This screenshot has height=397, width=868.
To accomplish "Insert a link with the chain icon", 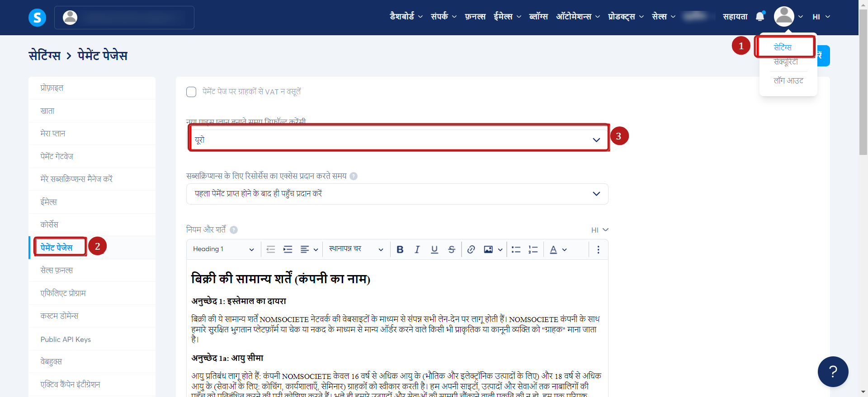I will [471, 249].
